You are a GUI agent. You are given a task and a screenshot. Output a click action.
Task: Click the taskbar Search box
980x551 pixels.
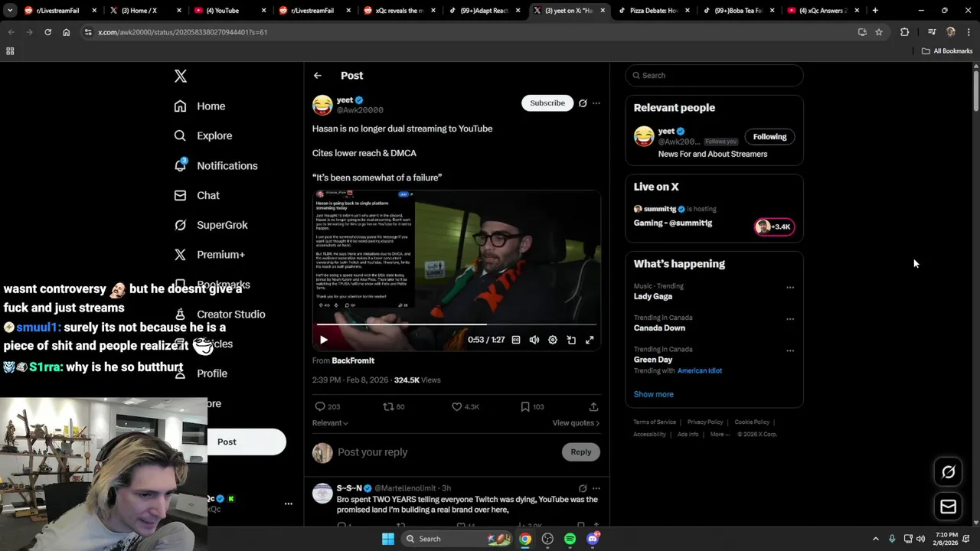pos(456,539)
